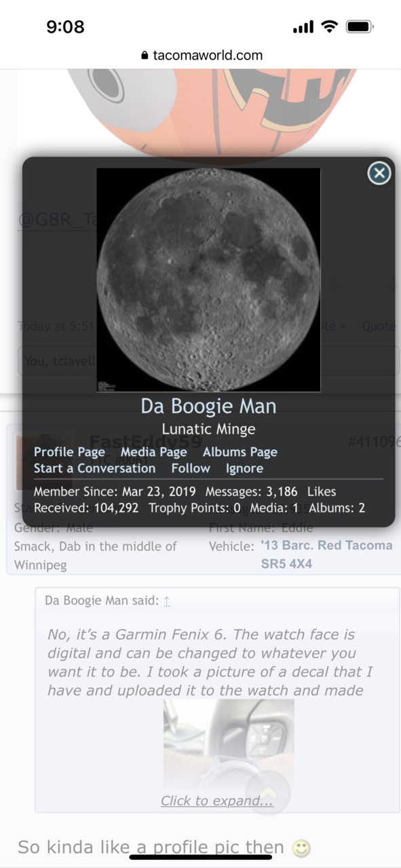
Task: Ignore this member
Action: coord(244,468)
